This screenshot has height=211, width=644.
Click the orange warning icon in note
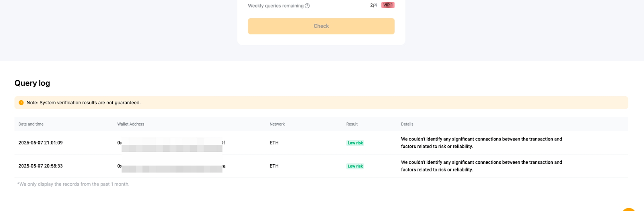coord(21,103)
